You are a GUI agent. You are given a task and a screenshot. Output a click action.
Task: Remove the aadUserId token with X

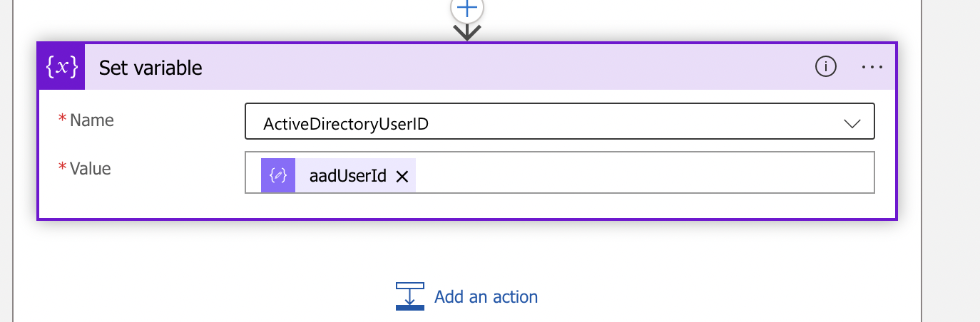[x=402, y=177]
